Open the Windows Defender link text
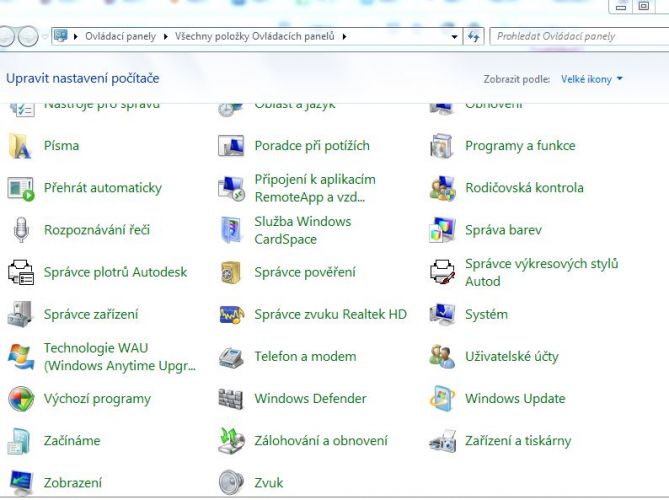Viewport: 669px width, 500px height. pos(310,399)
